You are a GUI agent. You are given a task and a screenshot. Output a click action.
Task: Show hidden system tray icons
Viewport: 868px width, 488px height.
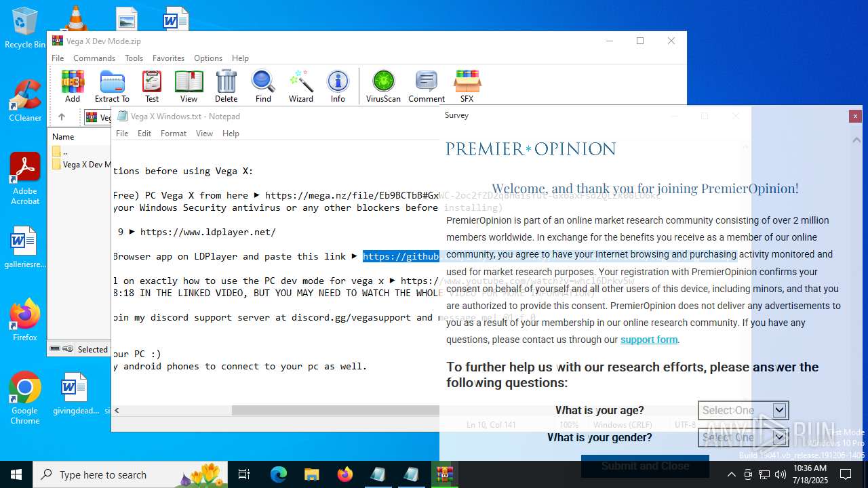tap(731, 474)
